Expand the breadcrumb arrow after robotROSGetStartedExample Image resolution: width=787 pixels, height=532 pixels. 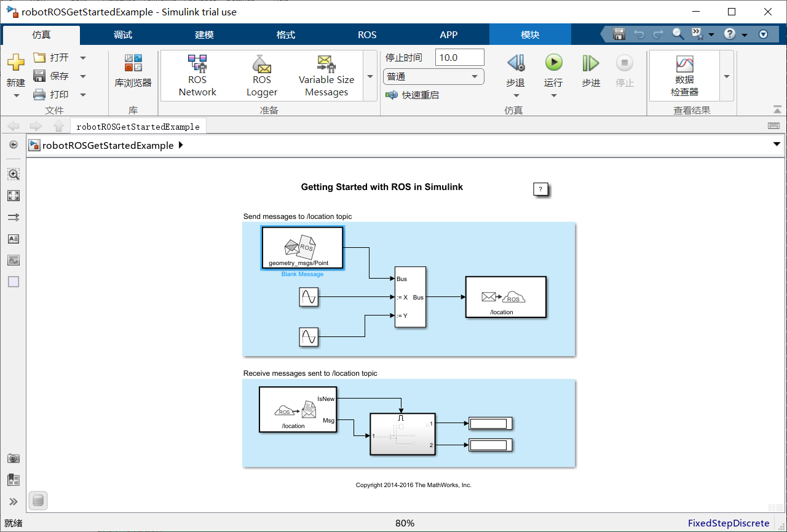(x=180, y=145)
